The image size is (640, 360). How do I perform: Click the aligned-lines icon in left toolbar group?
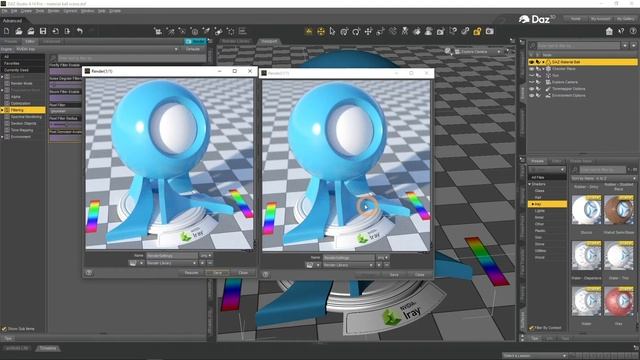tap(242, 31)
